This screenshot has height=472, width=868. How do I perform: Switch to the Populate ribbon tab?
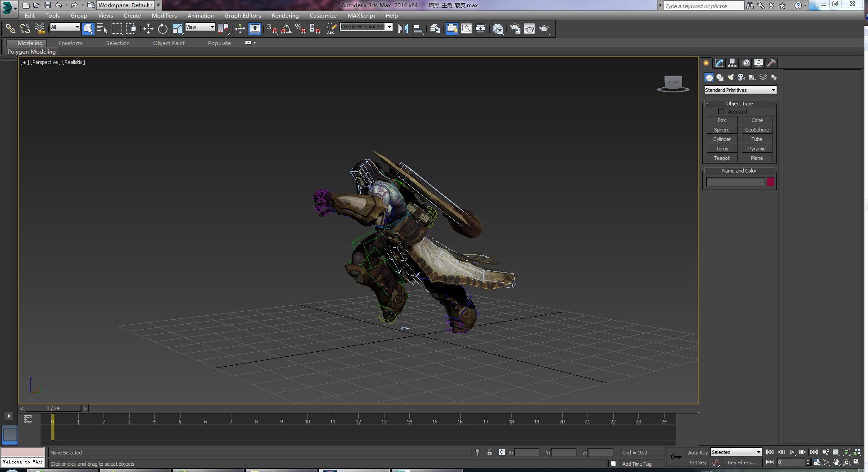point(219,43)
